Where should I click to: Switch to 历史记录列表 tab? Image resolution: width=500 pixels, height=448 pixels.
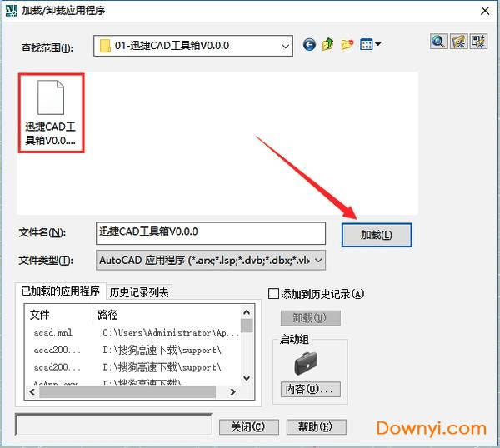click(139, 292)
